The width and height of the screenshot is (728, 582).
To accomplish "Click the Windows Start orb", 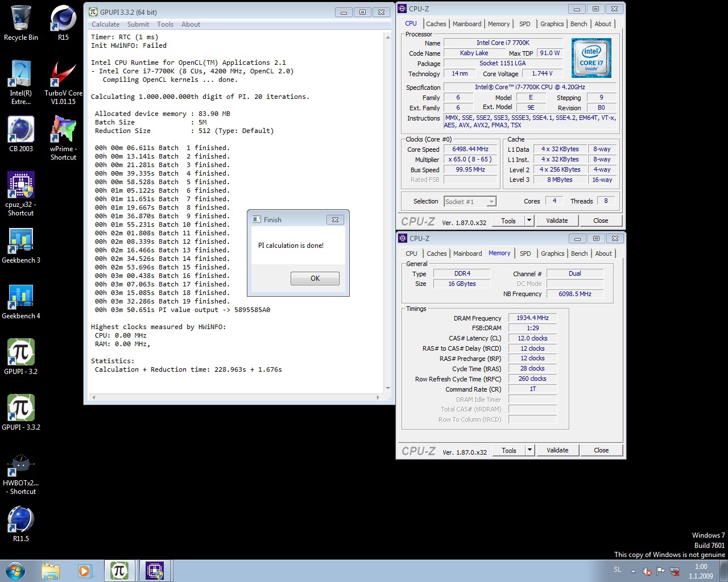I will pos(15,571).
